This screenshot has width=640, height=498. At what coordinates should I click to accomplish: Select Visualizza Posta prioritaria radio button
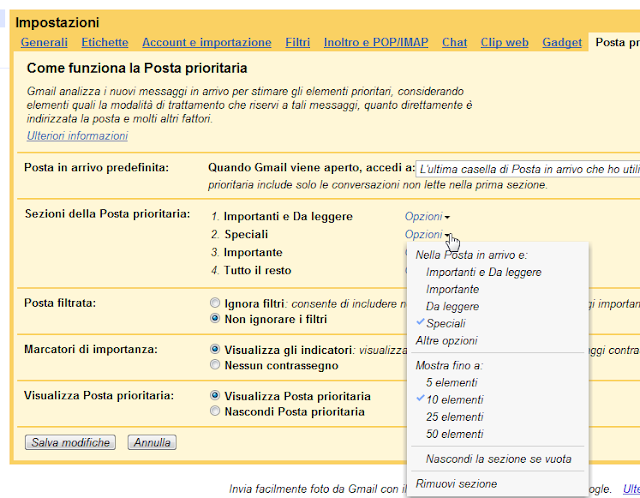pos(215,396)
